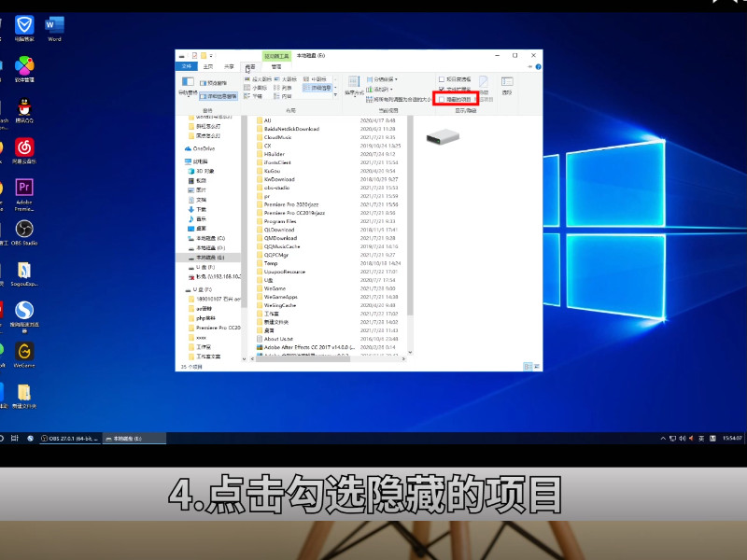Switch to the View ribbon tab
This screenshot has width=747, height=560.
pyautogui.click(x=250, y=66)
